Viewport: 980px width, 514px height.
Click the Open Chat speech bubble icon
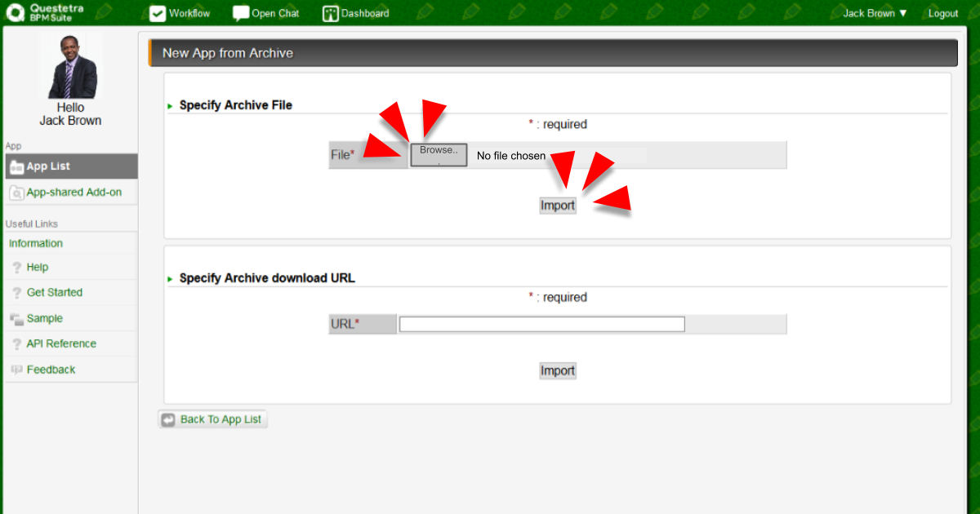coord(241,14)
